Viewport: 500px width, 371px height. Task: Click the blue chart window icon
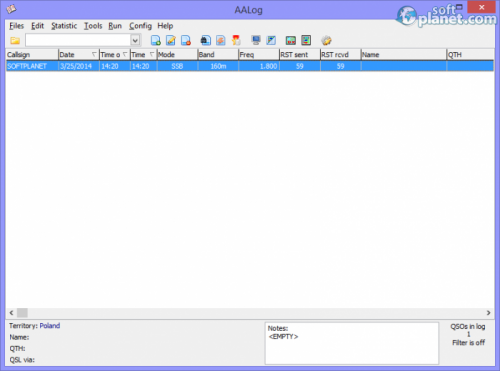pos(271,40)
